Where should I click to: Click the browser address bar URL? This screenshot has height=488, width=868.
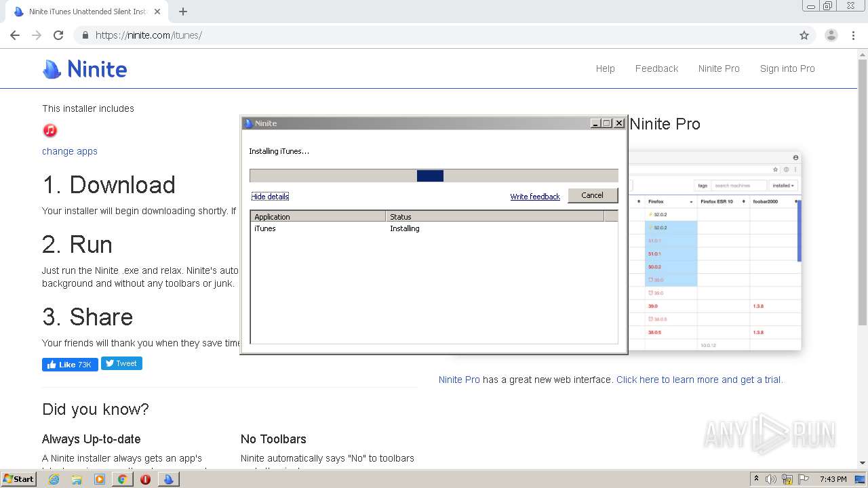(149, 35)
